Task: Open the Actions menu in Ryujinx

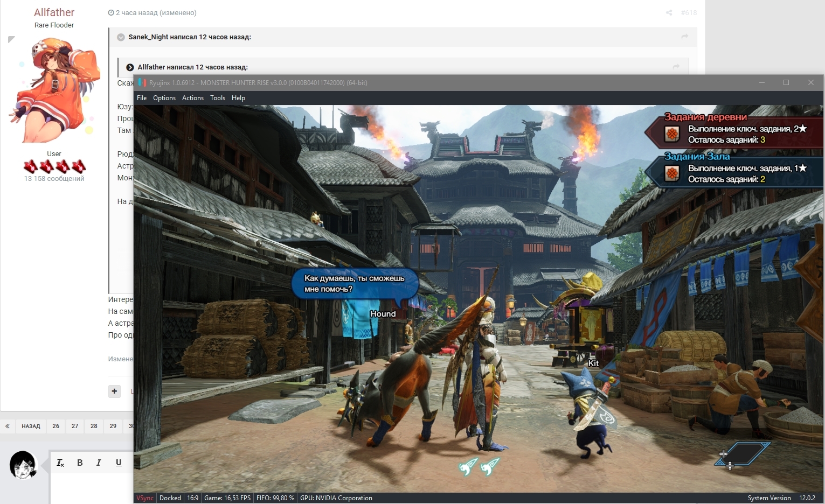Action: [x=193, y=98]
